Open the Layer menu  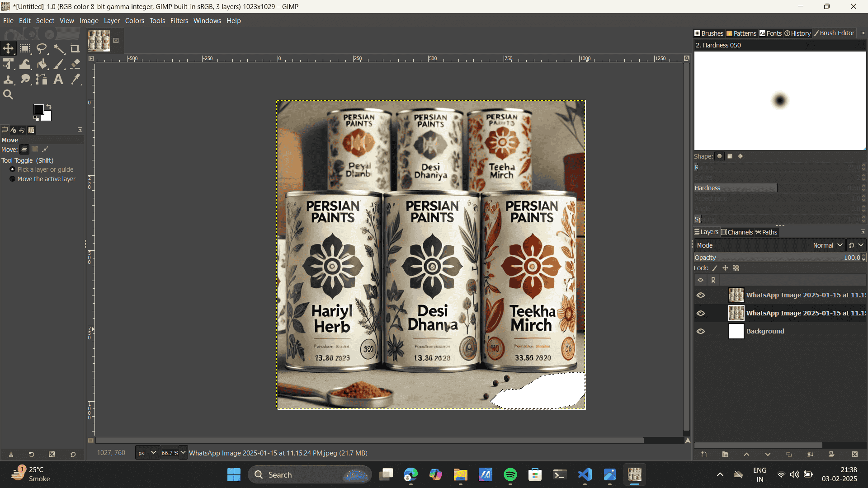pyautogui.click(x=112, y=21)
